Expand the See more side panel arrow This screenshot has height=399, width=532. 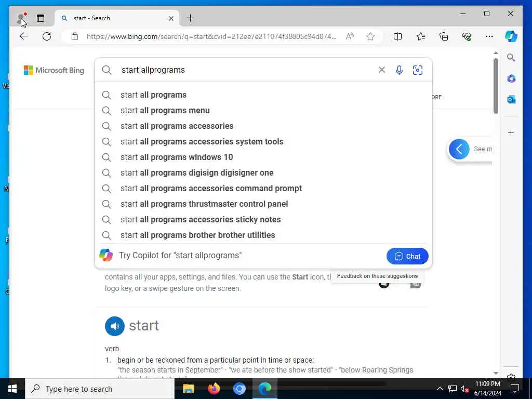click(459, 149)
